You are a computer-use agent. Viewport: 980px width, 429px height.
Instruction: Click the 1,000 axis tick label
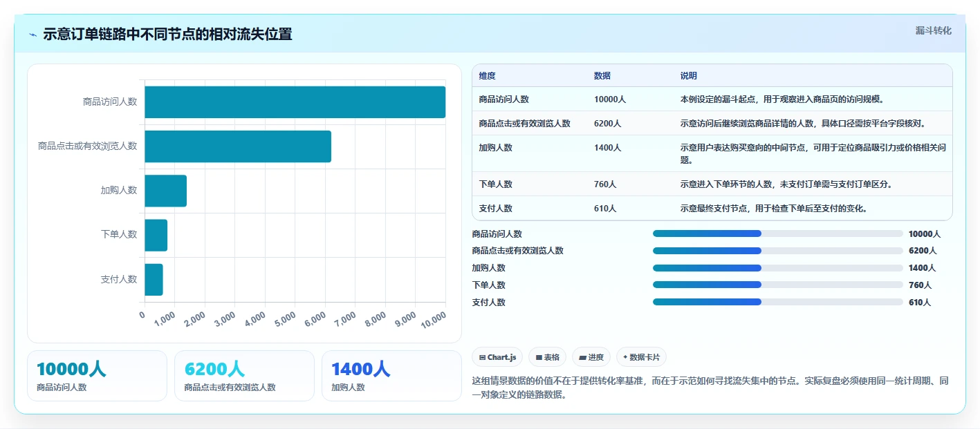(165, 319)
